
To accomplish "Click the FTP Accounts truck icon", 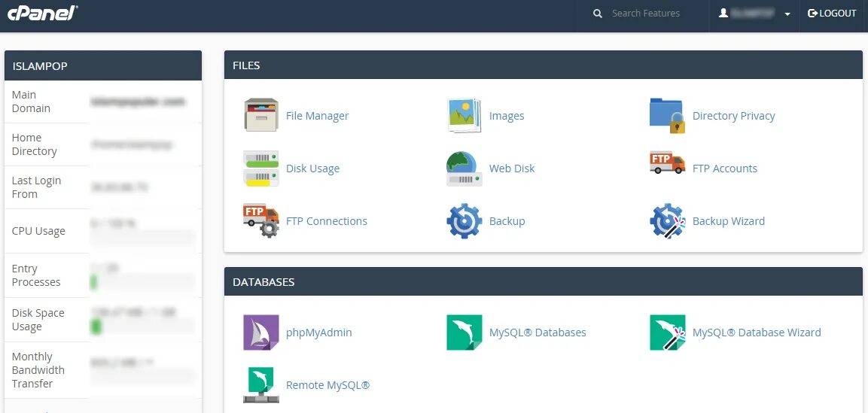I will coord(668,163).
